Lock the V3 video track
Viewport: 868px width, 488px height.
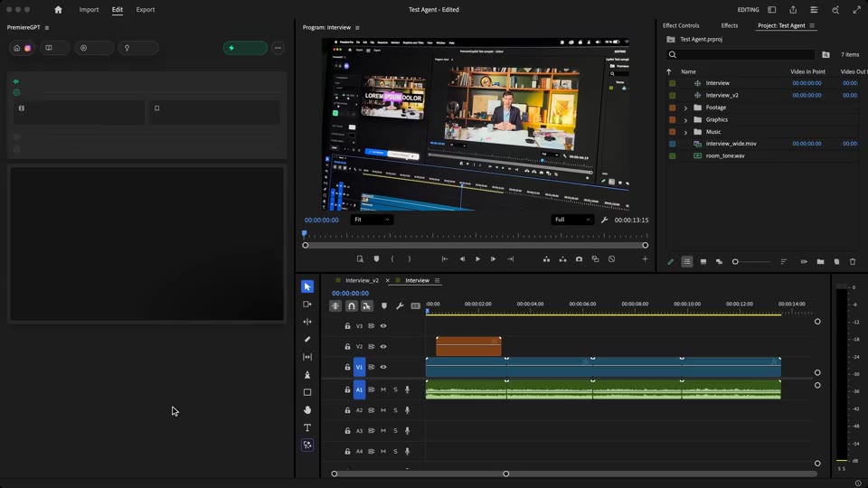[x=347, y=326]
